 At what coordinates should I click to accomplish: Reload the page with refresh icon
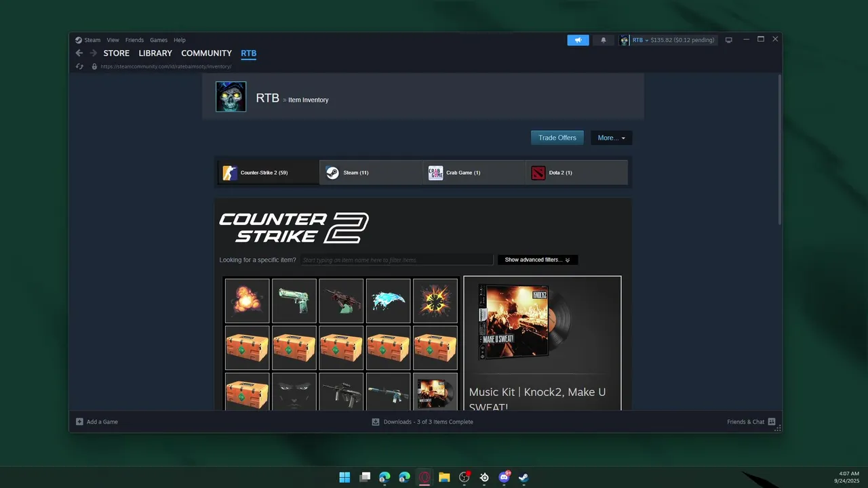79,66
